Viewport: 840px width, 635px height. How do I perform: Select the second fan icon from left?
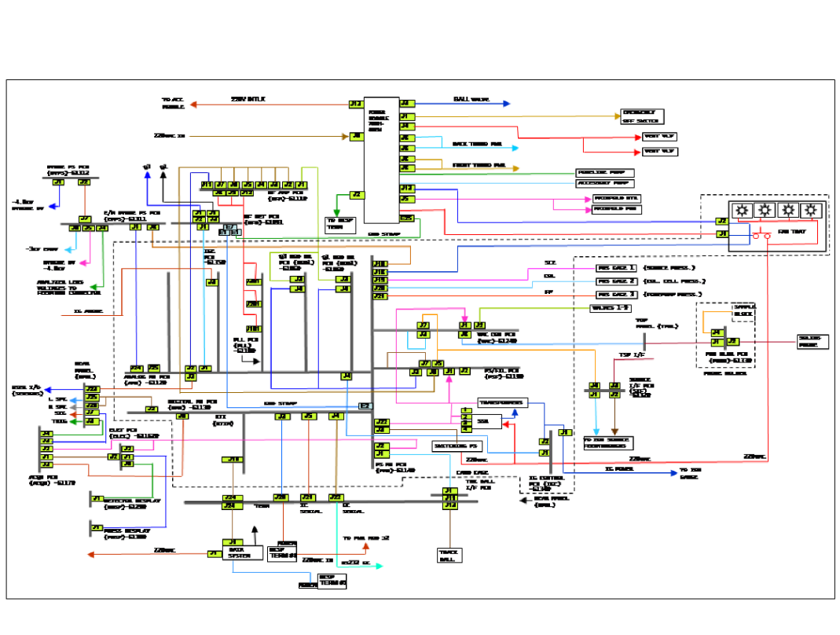765,211
